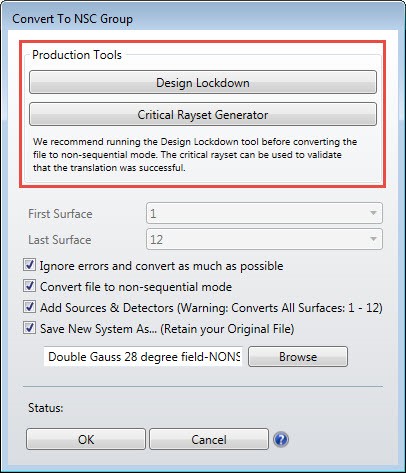
Task: Click the First Surface label text
Action: [x=60, y=214]
